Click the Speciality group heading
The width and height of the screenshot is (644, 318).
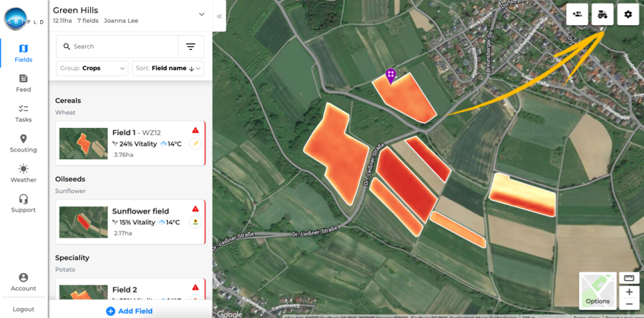(x=72, y=258)
